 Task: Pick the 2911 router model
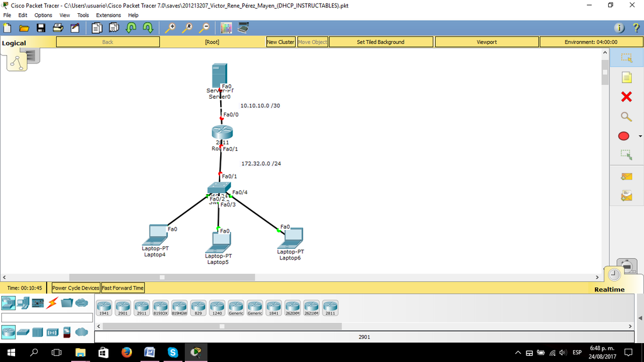click(142, 307)
